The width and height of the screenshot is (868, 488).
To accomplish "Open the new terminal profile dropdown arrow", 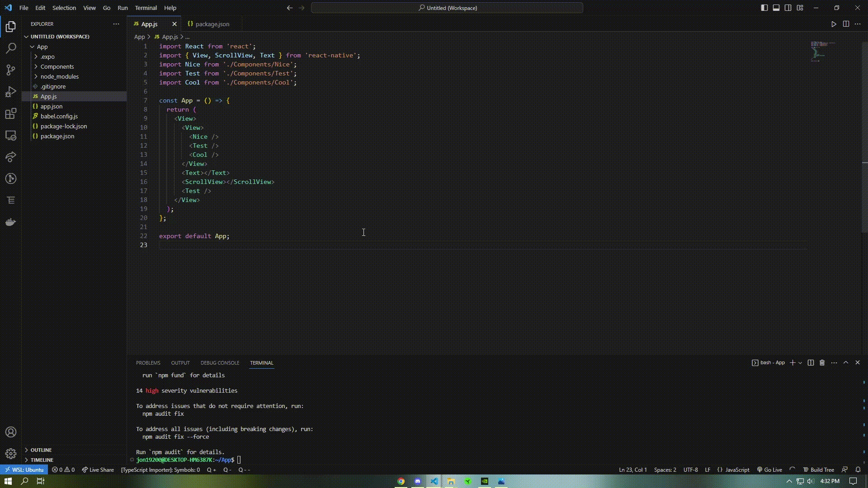I will click(x=800, y=363).
